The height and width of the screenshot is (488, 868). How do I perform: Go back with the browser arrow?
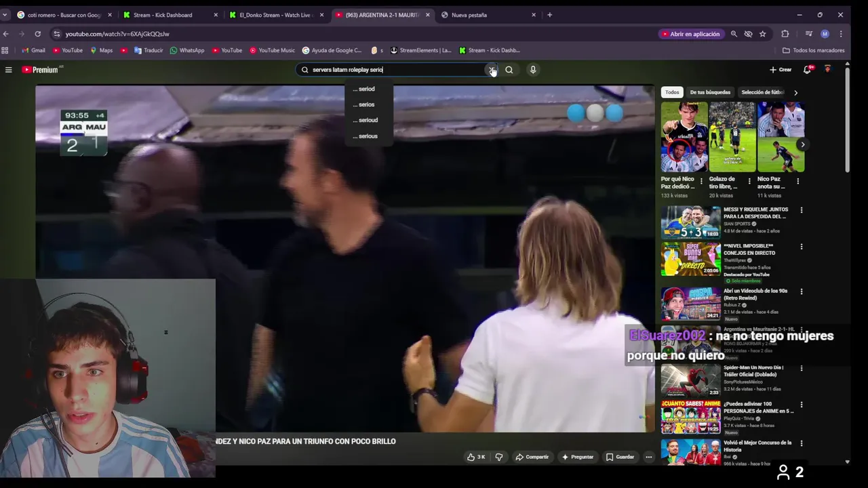(x=6, y=34)
